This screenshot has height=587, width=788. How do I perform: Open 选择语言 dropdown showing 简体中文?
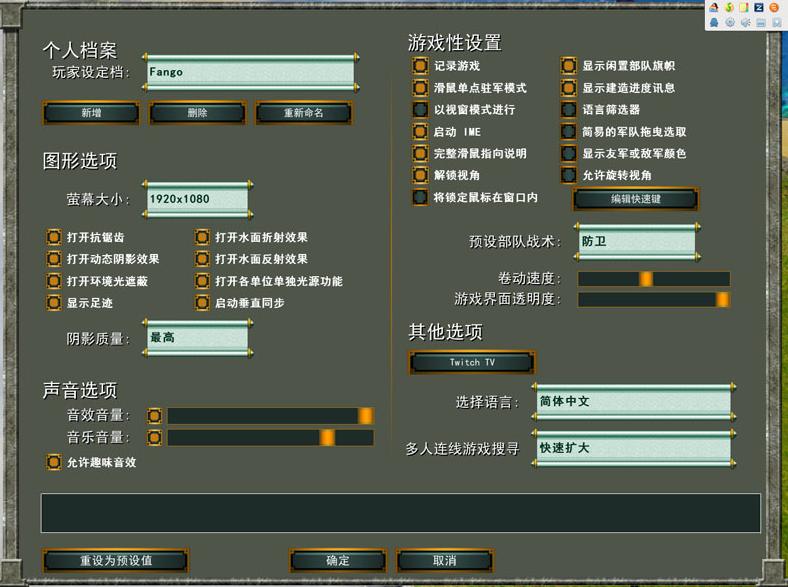(x=633, y=402)
